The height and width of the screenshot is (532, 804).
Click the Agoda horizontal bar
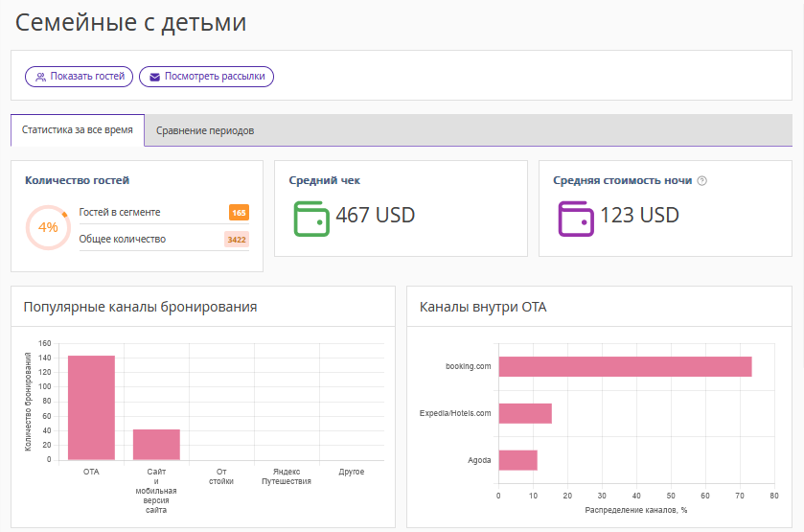pyautogui.click(x=517, y=460)
